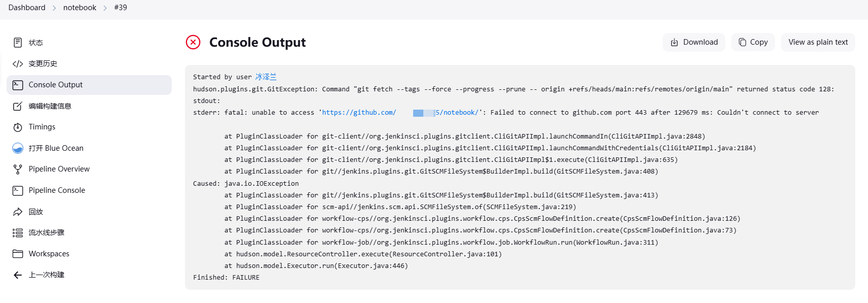This screenshot has width=868, height=303.
Task: Copy the console output
Action: 753,42
